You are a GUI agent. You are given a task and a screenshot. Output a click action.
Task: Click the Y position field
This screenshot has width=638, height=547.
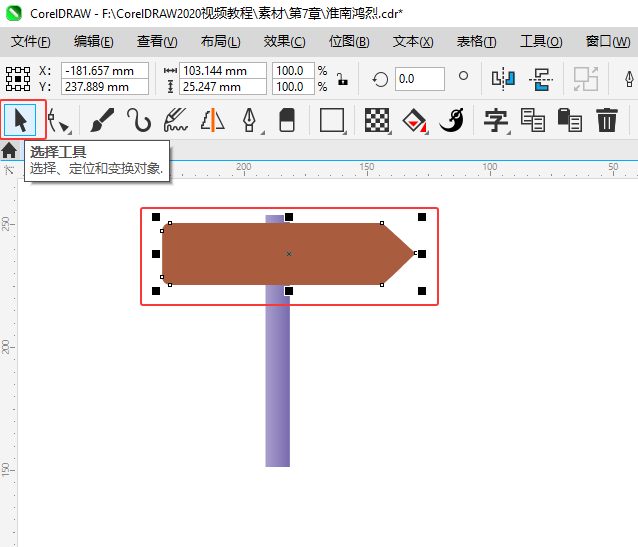pyautogui.click(x=105, y=87)
